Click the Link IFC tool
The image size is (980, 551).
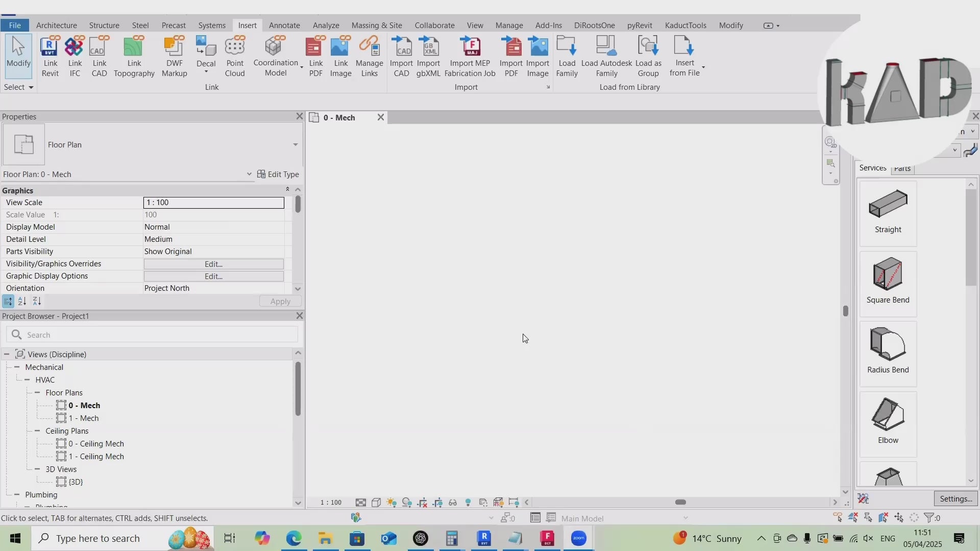(75, 56)
